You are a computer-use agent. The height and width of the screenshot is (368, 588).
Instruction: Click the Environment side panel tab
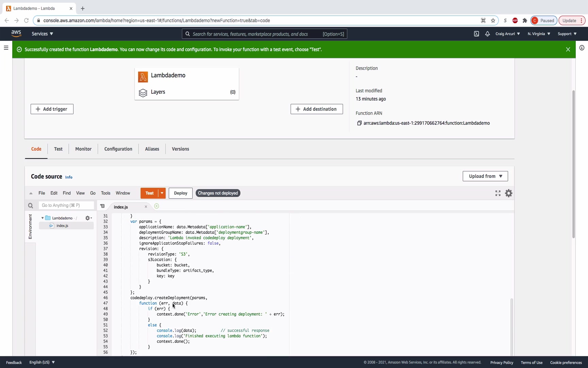[x=30, y=227]
